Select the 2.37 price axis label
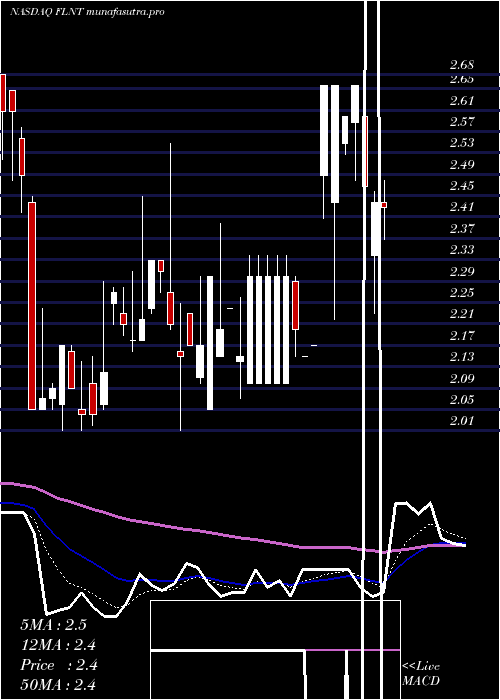 click(x=462, y=229)
